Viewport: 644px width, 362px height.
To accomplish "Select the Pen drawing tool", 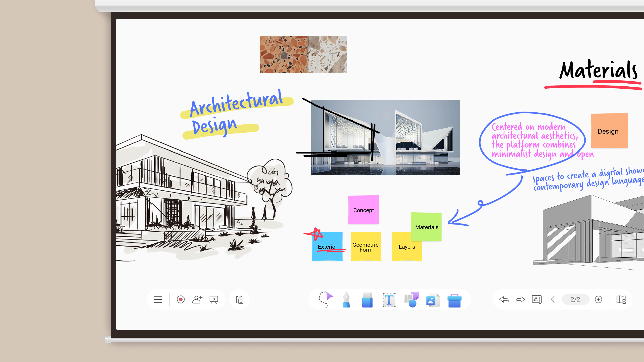I will pos(346,299).
